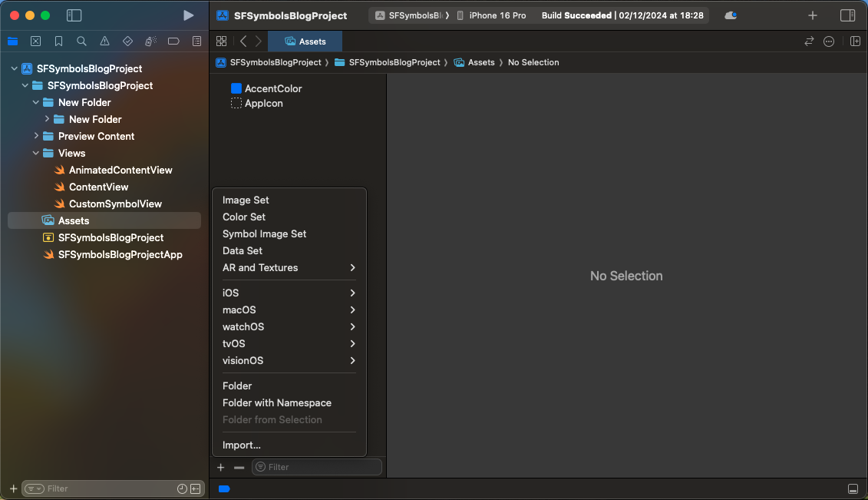This screenshot has height=500, width=868.
Task: Open the Library with plus button
Action: [x=813, y=15]
